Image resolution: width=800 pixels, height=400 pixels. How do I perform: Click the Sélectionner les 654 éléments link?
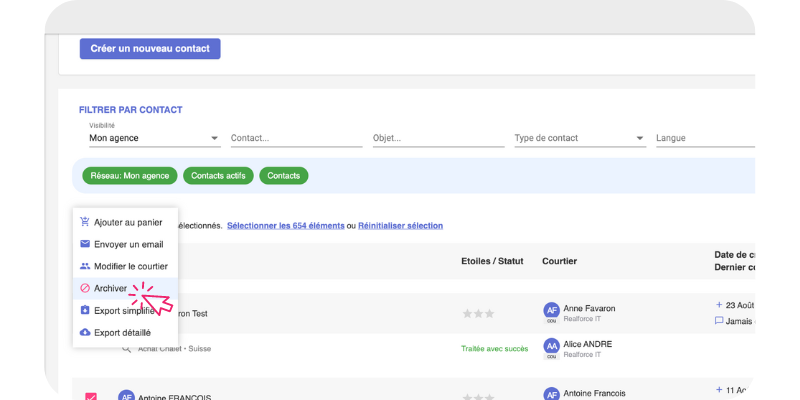click(285, 226)
